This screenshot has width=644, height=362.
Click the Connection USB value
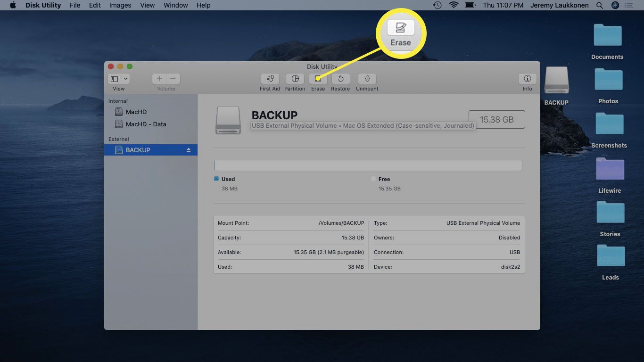tap(514, 252)
